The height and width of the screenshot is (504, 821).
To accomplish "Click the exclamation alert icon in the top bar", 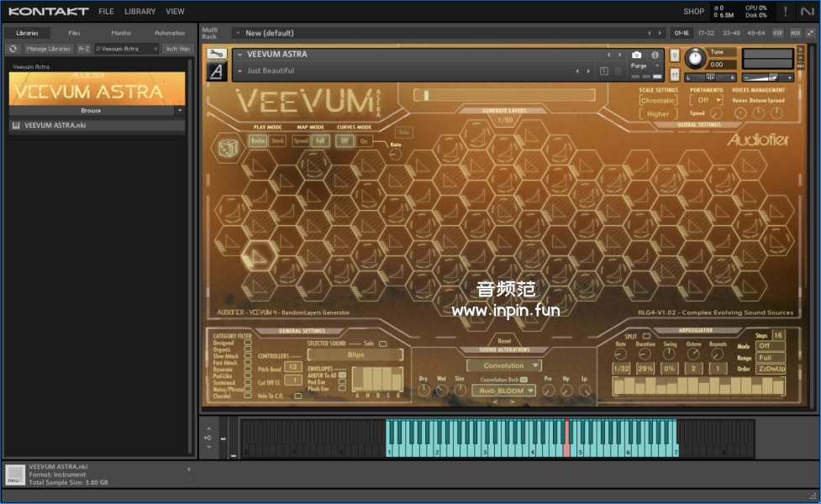I will click(x=786, y=12).
